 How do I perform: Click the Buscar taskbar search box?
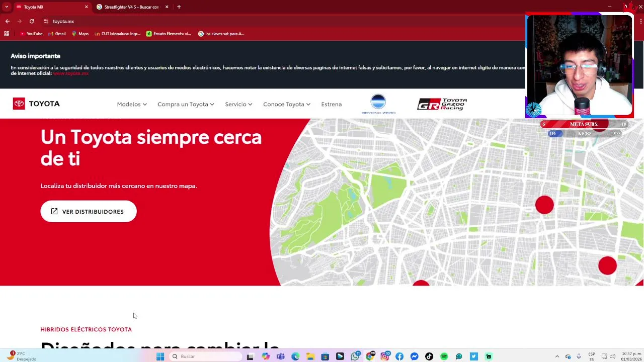[x=206, y=356]
